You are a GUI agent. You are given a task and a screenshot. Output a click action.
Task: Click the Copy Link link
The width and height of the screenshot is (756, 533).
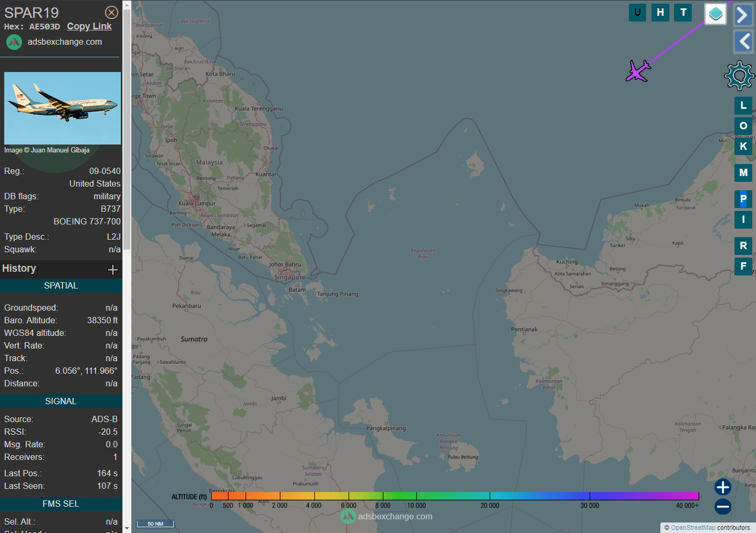click(x=89, y=26)
